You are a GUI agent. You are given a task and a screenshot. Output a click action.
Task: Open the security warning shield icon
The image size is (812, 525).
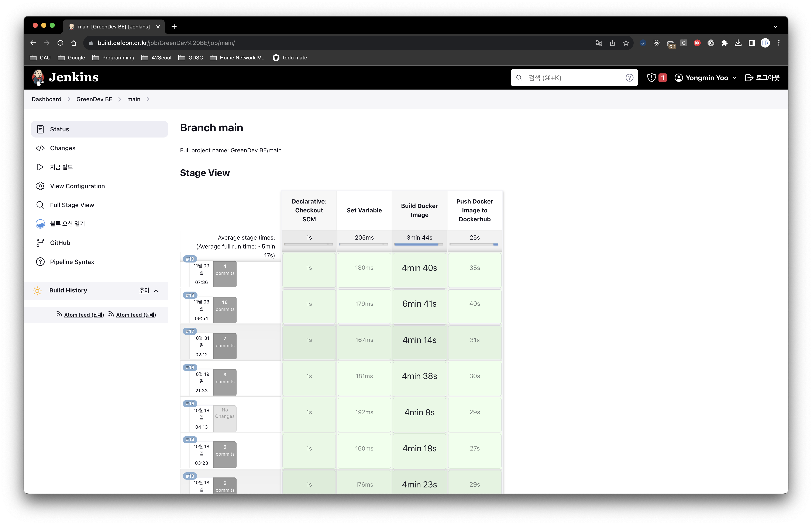click(x=651, y=78)
